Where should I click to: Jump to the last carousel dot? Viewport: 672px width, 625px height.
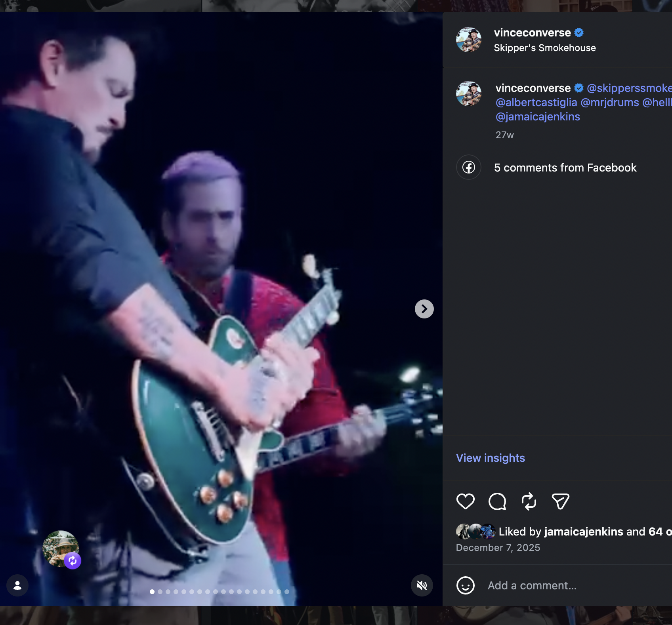[287, 592]
